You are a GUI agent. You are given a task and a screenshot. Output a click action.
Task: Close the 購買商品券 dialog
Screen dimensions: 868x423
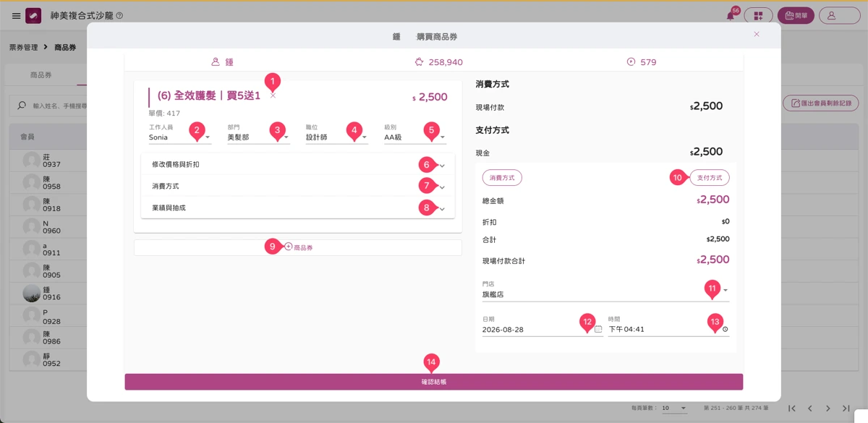point(757,34)
